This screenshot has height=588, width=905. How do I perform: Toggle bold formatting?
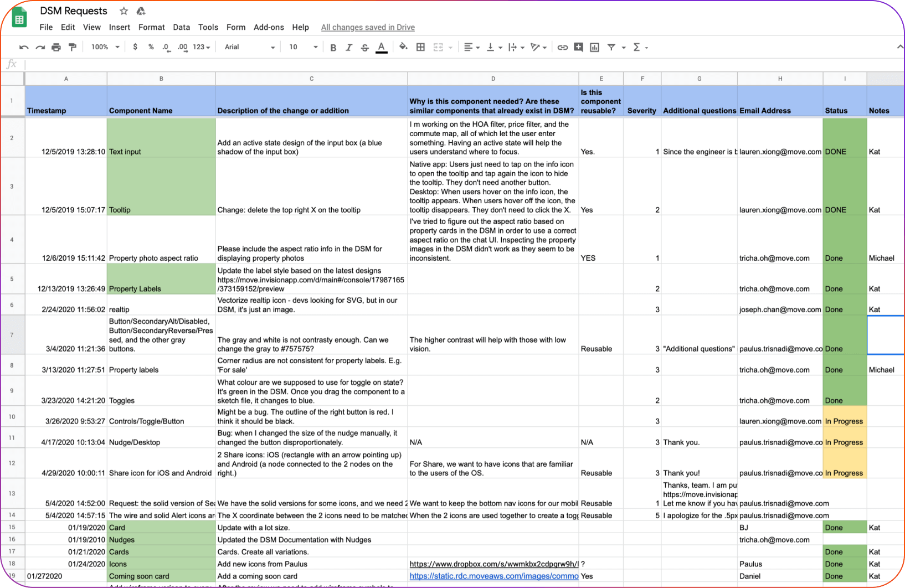click(x=333, y=48)
